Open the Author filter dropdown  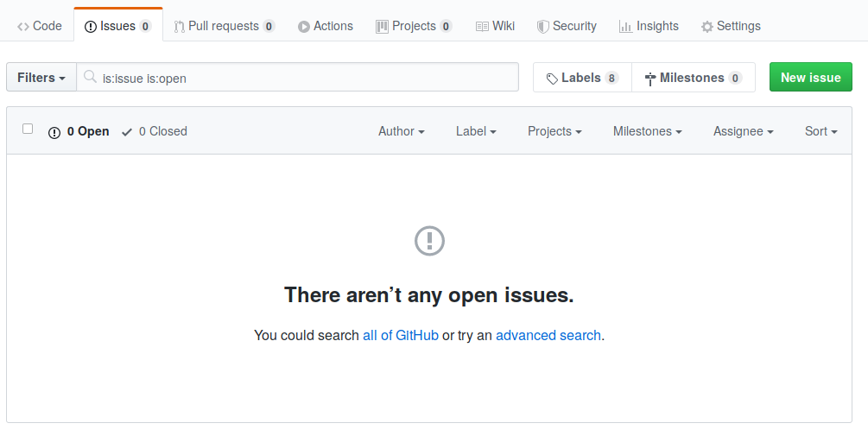pos(401,131)
